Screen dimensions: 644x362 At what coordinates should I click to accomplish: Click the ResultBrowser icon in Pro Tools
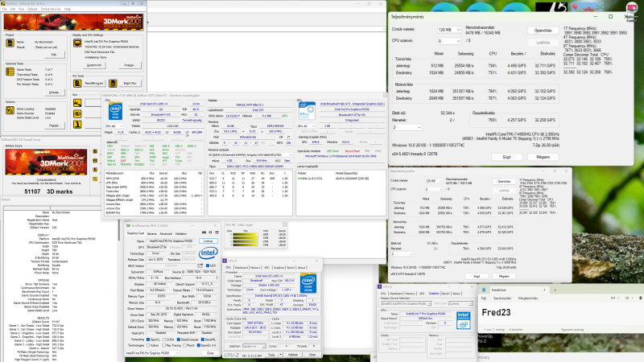(77, 84)
